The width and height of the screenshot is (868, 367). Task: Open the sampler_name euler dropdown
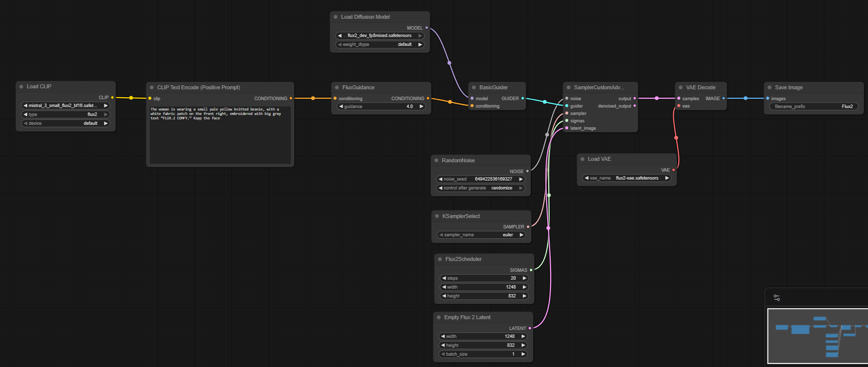[481, 235]
